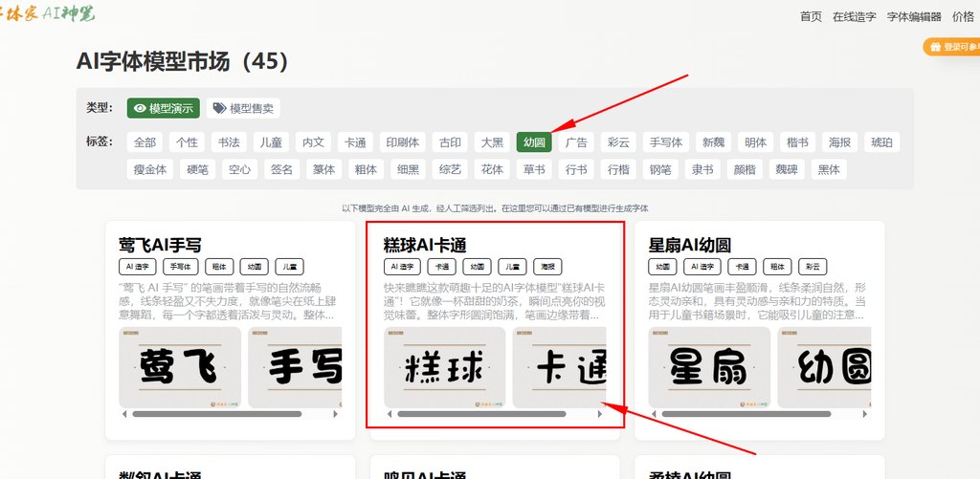Open 价格 in the top navigation
Screen dimensions: 980x479
pyautogui.click(x=963, y=17)
